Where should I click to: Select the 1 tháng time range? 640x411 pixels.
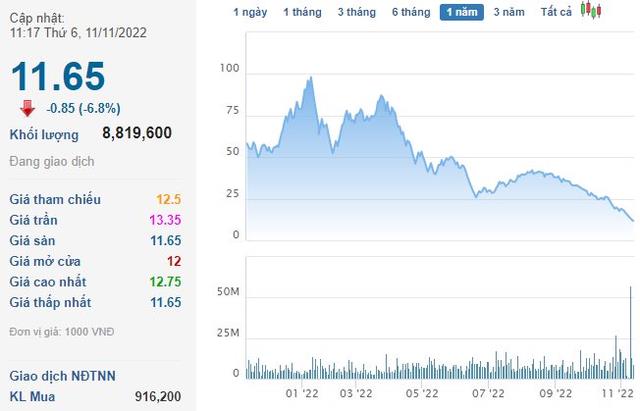302,12
